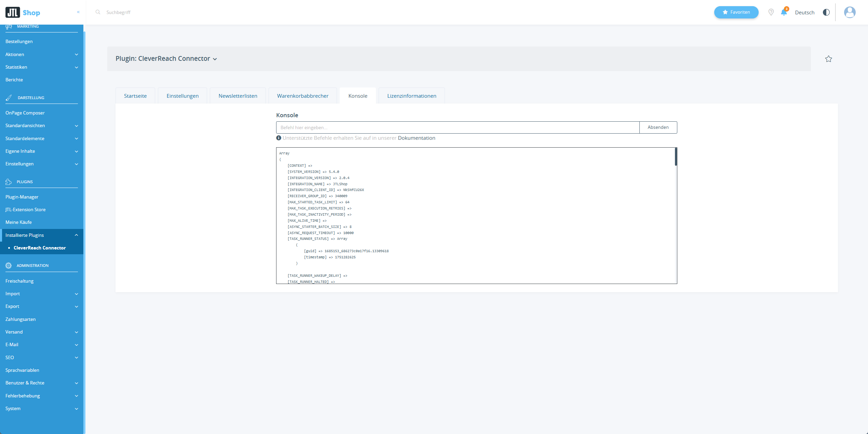Expand System submenu

[x=42, y=408]
